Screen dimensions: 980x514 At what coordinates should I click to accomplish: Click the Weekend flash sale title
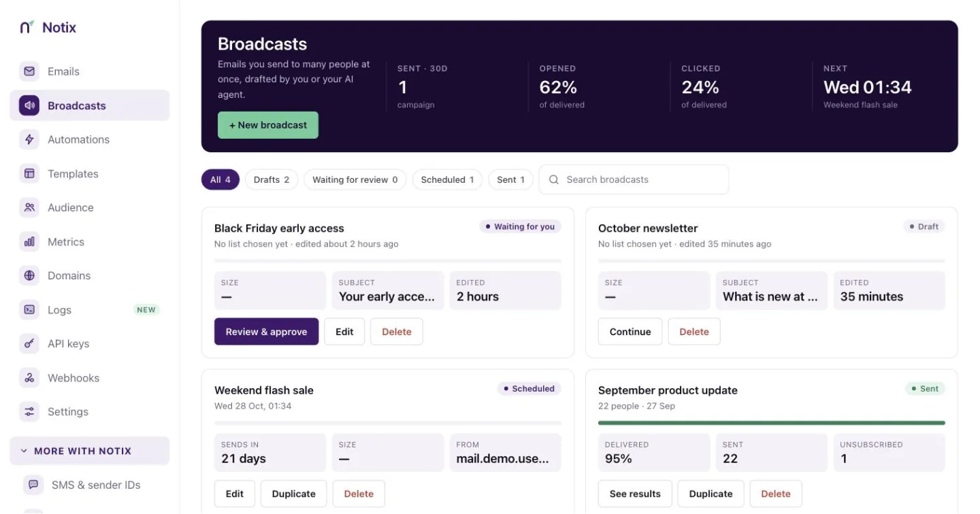pos(264,390)
